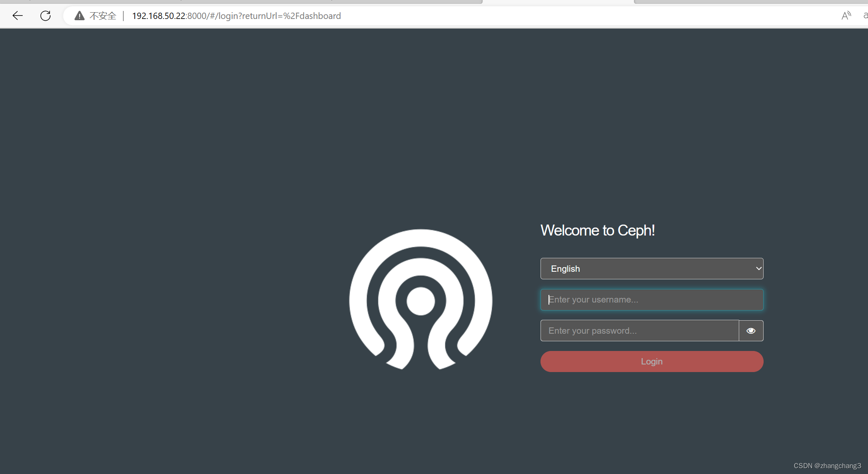Click the 'Welcome to Ceph!' heading
This screenshot has height=474, width=868.
[x=597, y=230]
